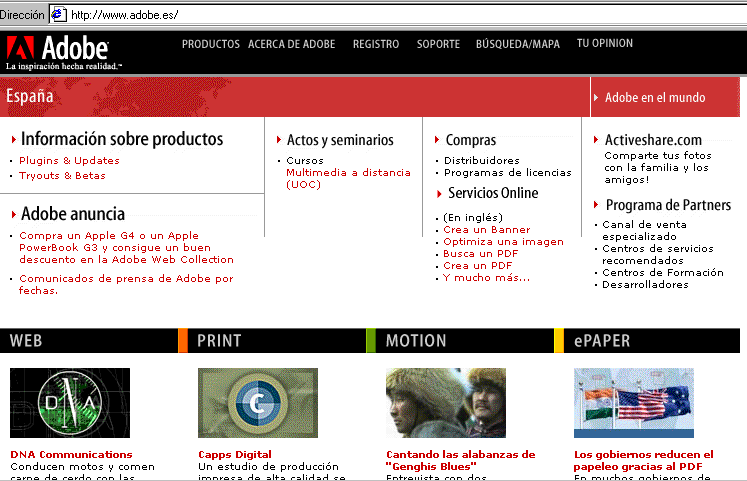Open the Multimedia a distancia (UOC) link
Screen dimensions: 747x481
point(348,179)
